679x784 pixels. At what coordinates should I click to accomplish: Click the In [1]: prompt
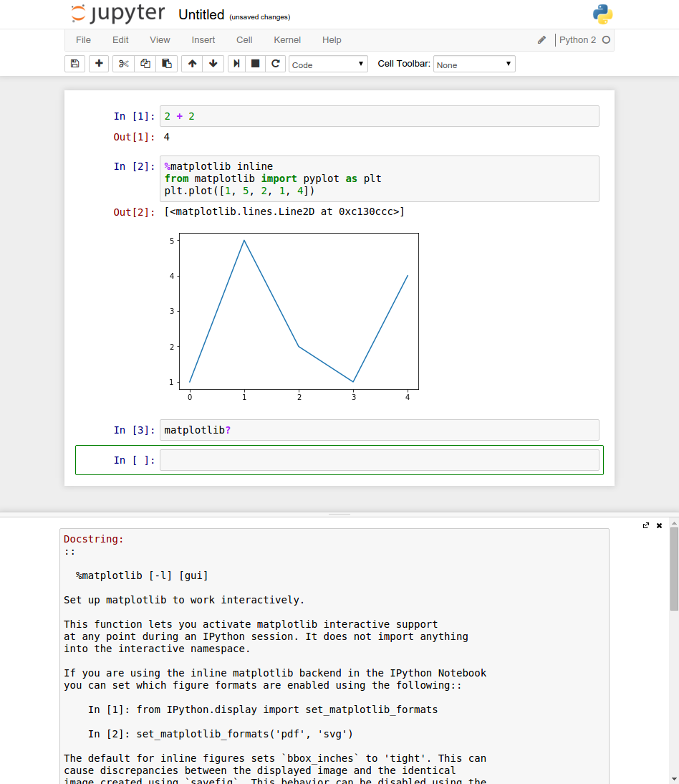pyautogui.click(x=134, y=117)
